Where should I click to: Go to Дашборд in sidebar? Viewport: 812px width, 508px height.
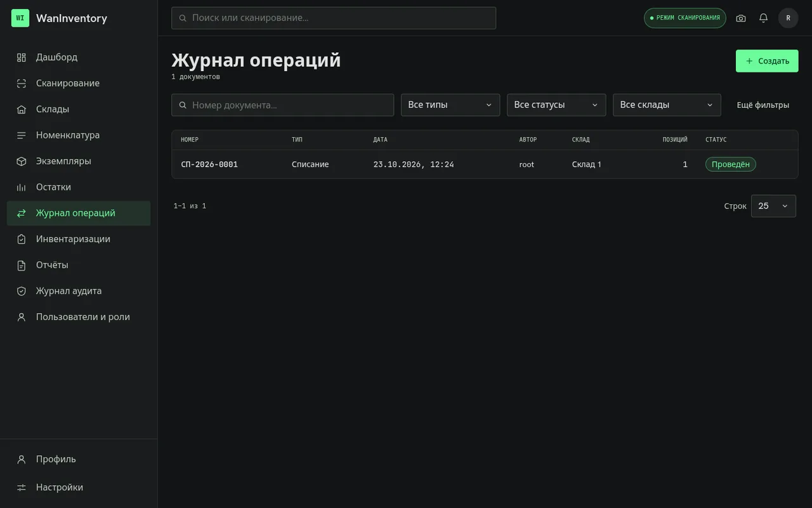click(x=79, y=57)
